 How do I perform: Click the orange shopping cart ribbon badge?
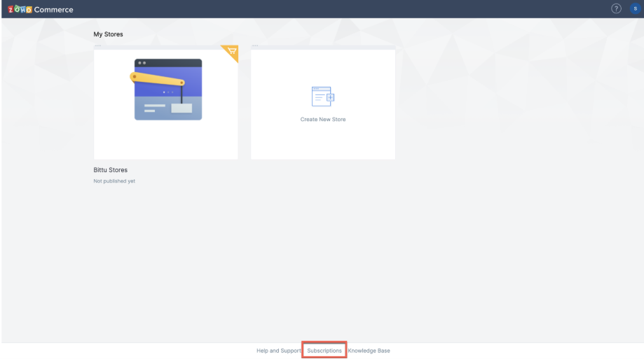coord(231,52)
